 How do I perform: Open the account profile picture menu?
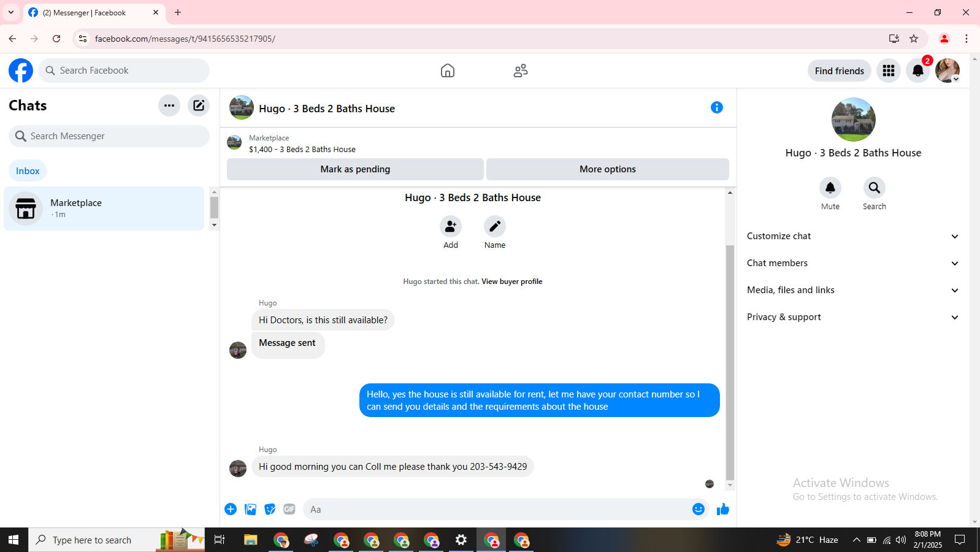tap(947, 71)
